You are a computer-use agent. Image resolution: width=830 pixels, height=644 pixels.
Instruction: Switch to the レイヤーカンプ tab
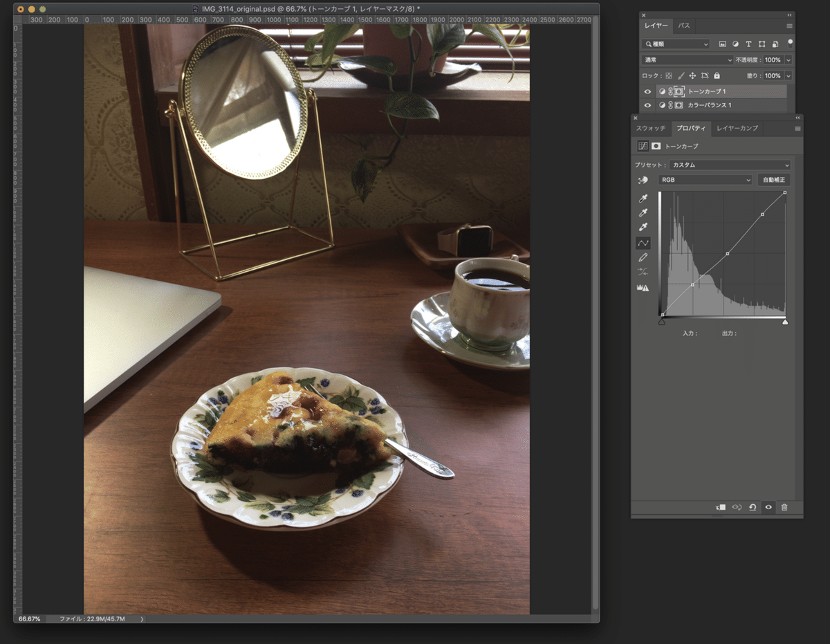[737, 129]
